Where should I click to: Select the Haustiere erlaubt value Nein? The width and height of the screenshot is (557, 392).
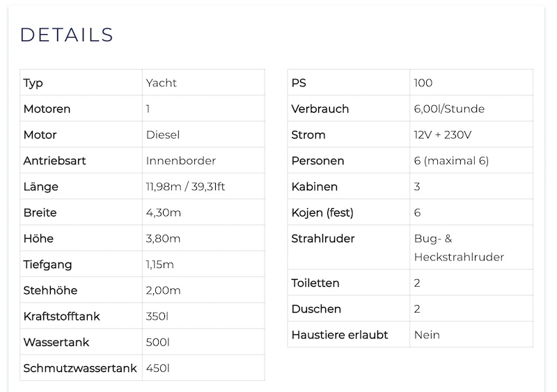click(x=427, y=335)
